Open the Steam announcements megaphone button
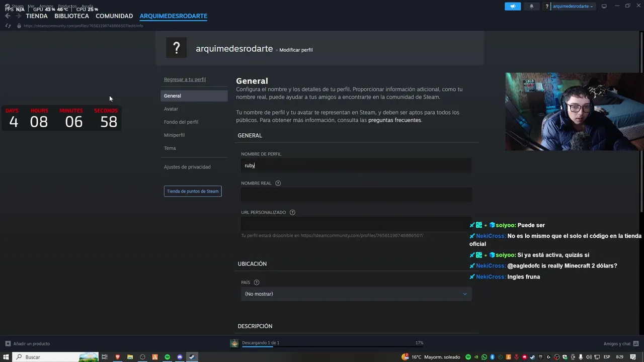The image size is (644, 362). tap(513, 6)
